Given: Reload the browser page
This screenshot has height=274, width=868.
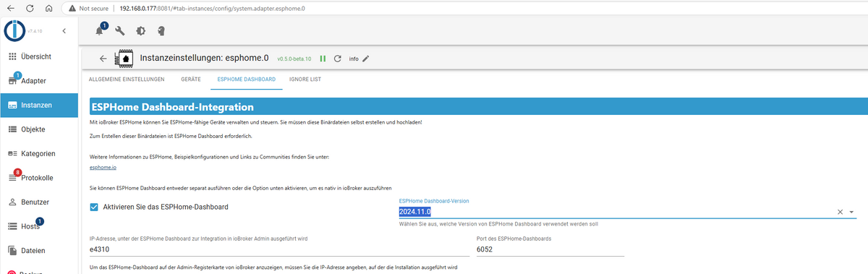Looking at the screenshot, I should pyautogui.click(x=30, y=8).
